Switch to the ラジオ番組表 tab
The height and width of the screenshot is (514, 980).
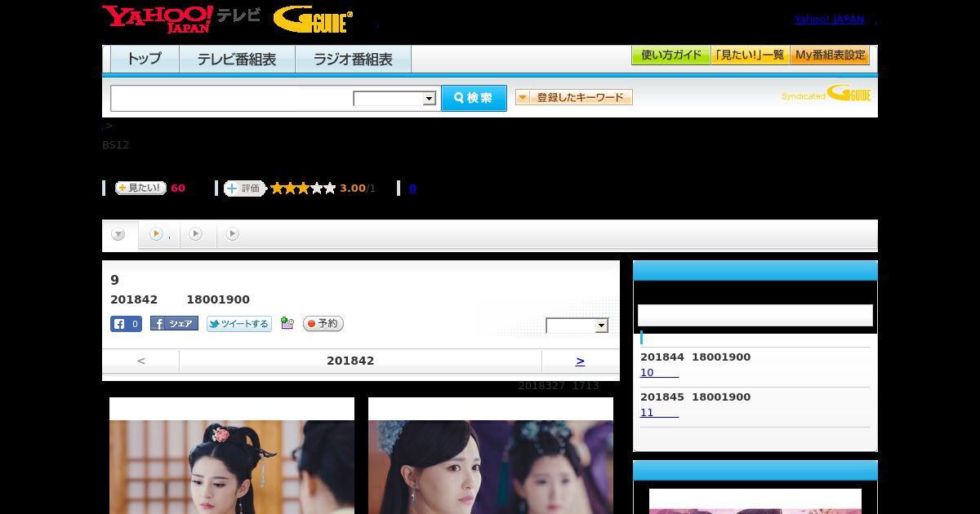[x=353, y=60]
